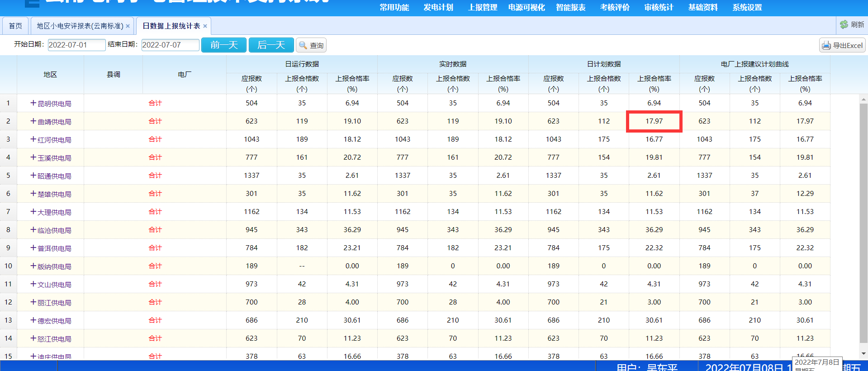Open the 审核统计 menu
868x371 pixels.
[659, 7]
